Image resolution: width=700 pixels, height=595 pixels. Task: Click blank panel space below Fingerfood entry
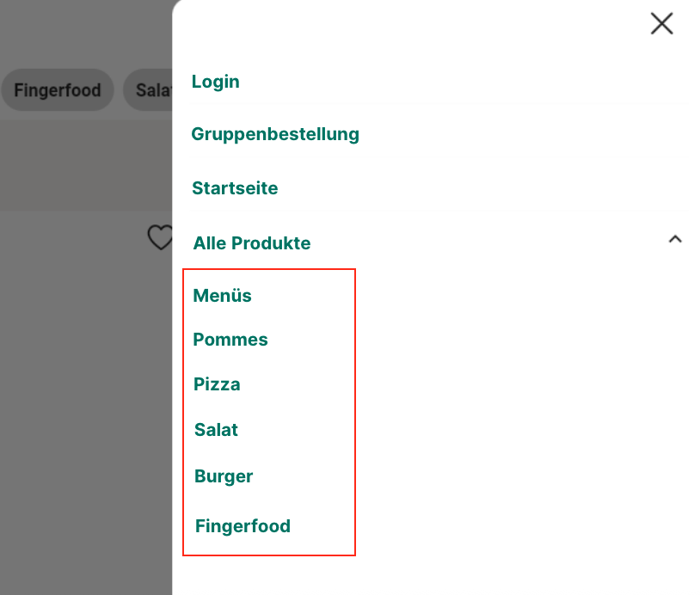click(x=430, y=572)
